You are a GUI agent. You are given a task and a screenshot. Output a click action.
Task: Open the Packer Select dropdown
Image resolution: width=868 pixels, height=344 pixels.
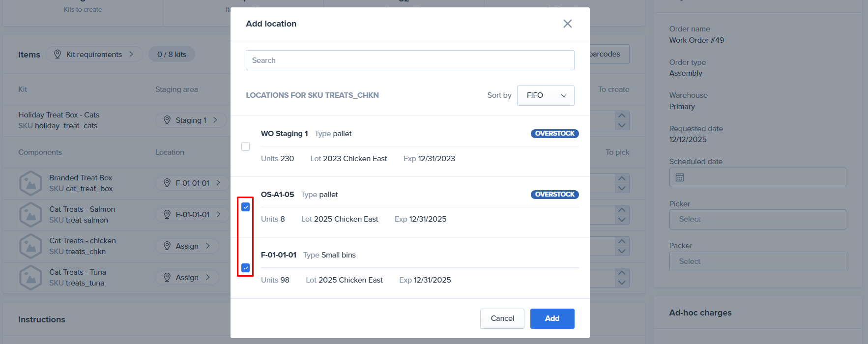[757, 261]
